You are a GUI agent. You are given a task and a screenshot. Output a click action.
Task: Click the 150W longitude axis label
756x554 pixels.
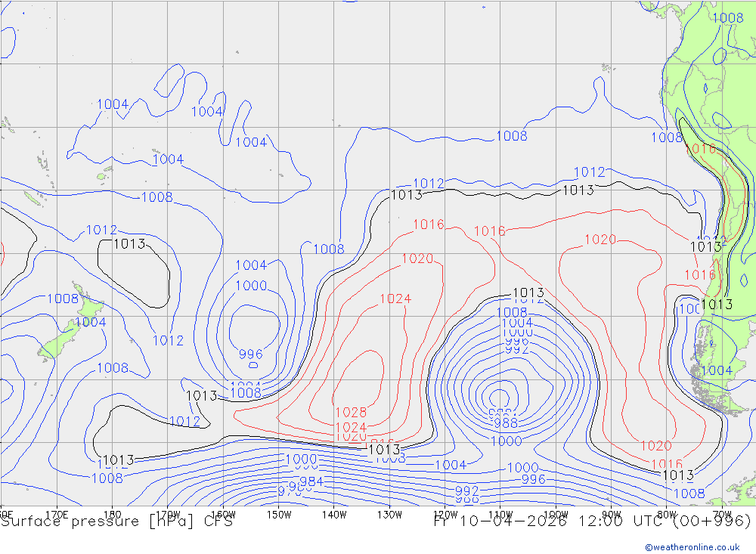[x=279, y=514]
